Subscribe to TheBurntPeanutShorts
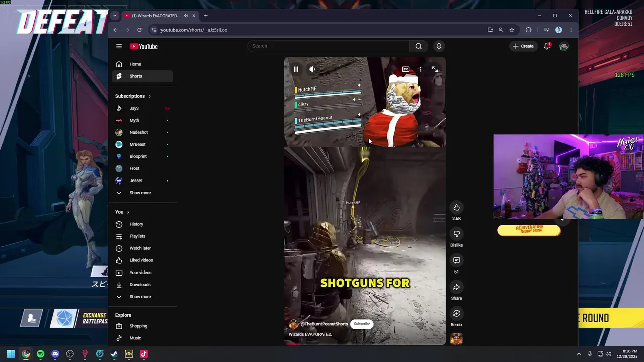Viewport: 644px width, 362px height. (362, 324)
